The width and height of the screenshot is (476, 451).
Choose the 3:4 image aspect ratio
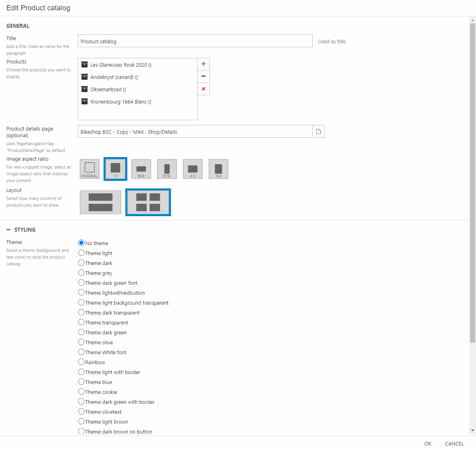(x=219, y=169)
